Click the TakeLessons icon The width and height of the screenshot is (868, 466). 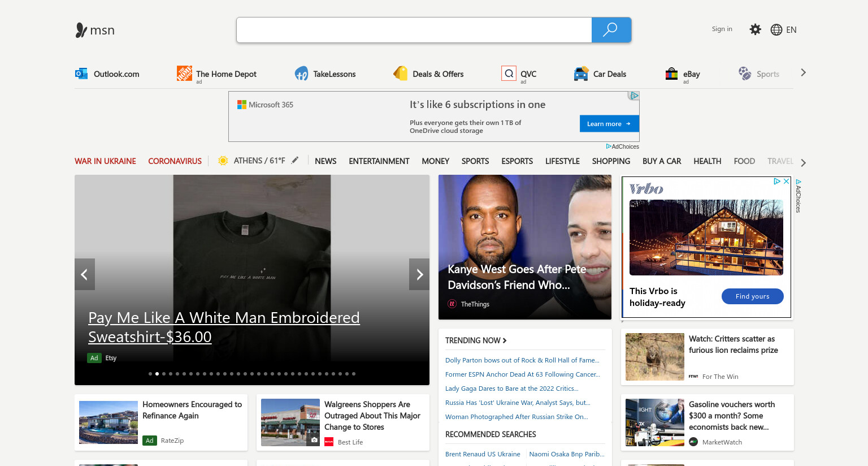tap(301, 74)
